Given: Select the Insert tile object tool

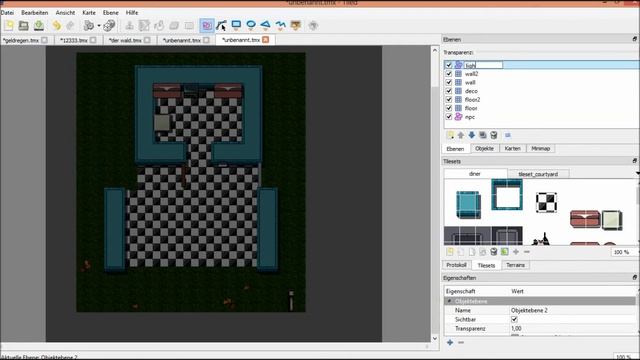Looking at the screenshot, I should coord(296,26).
